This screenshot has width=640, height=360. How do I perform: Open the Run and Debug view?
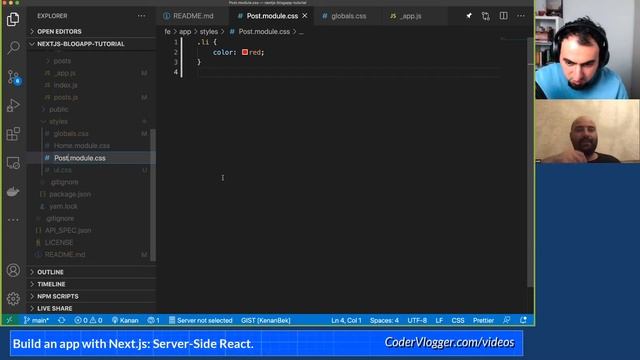click(13, 105)
